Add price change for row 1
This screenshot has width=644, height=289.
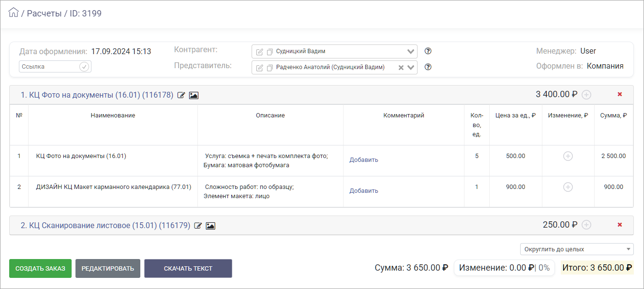(x=568, y=156)
